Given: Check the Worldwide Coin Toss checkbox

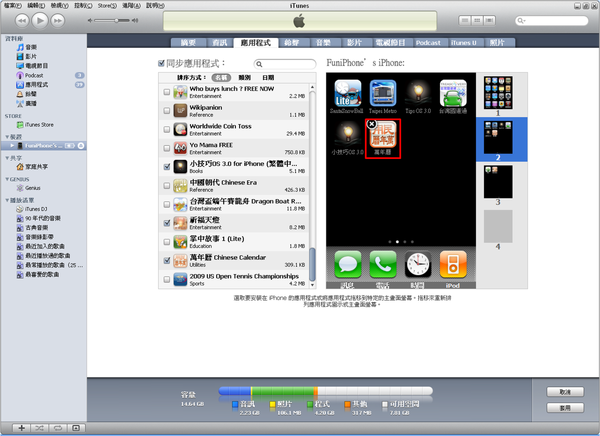Looking at the screenshot, I should point(166,129).
